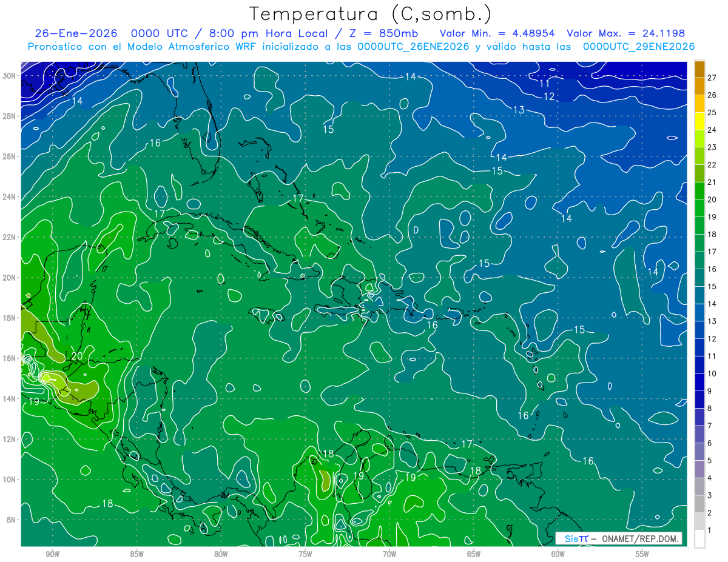Click the title 'Temperatura (C,somb.)'

371,14
